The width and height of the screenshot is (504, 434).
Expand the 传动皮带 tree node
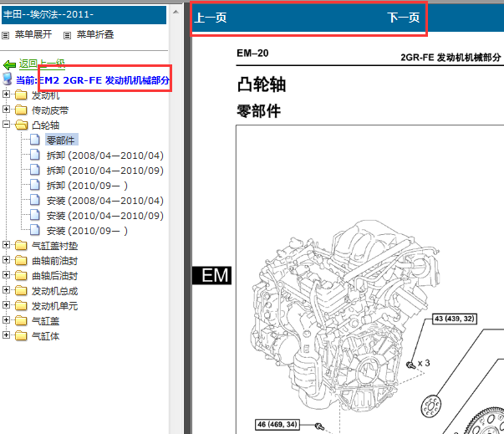tap(6, 110)
